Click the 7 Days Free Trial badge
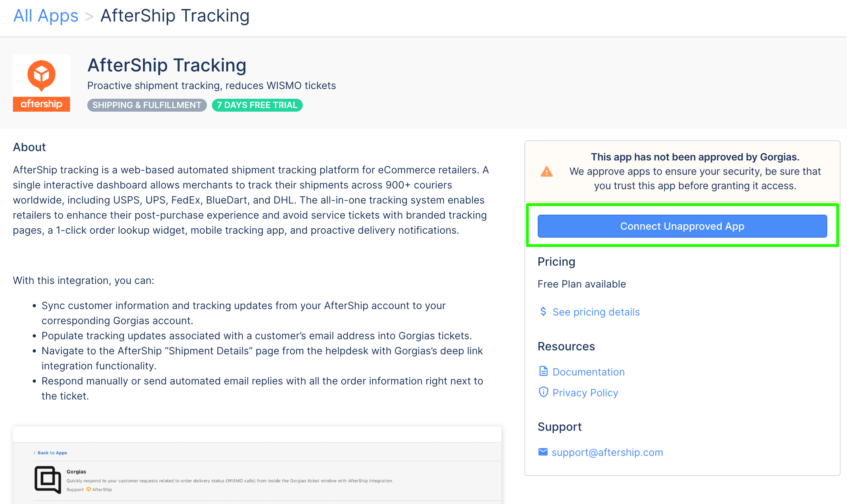The width and height of the screenshot is (847, 504). pyautogui.click(x=257, y=105)
